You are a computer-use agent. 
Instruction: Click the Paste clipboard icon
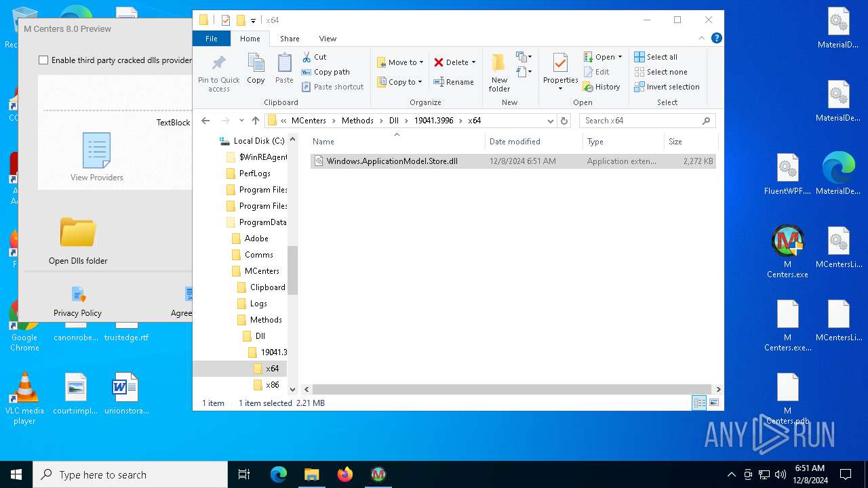[284, 69]
